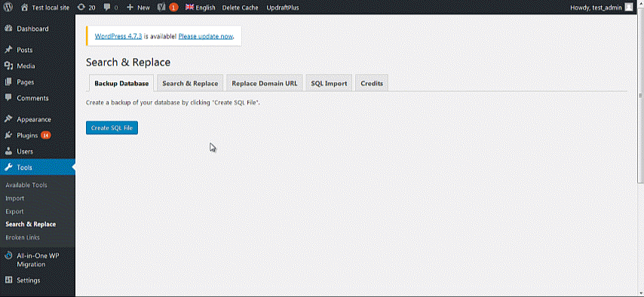Click the UK flag language icon
Viewport: 644px width, 297px height.
pos(189,7)
